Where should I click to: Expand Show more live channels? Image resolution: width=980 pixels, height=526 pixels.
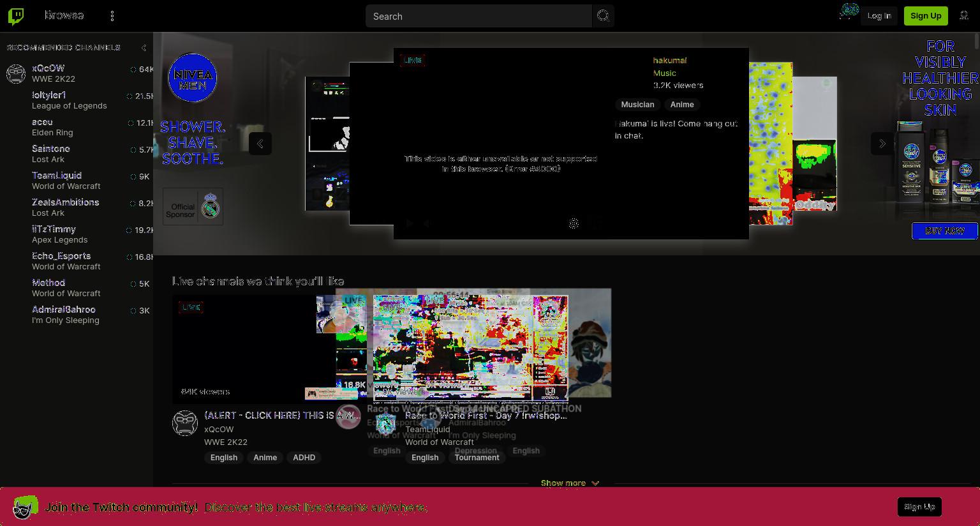pos(570,483)
